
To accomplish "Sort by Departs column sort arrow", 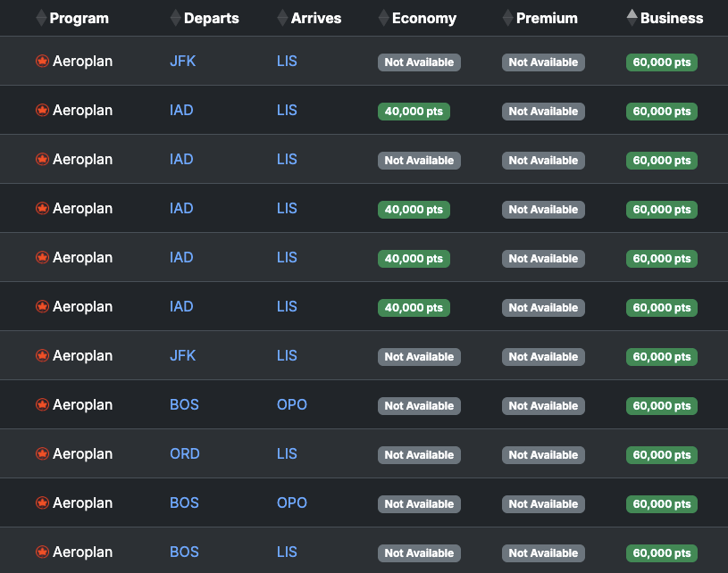I will coord(175,18).
